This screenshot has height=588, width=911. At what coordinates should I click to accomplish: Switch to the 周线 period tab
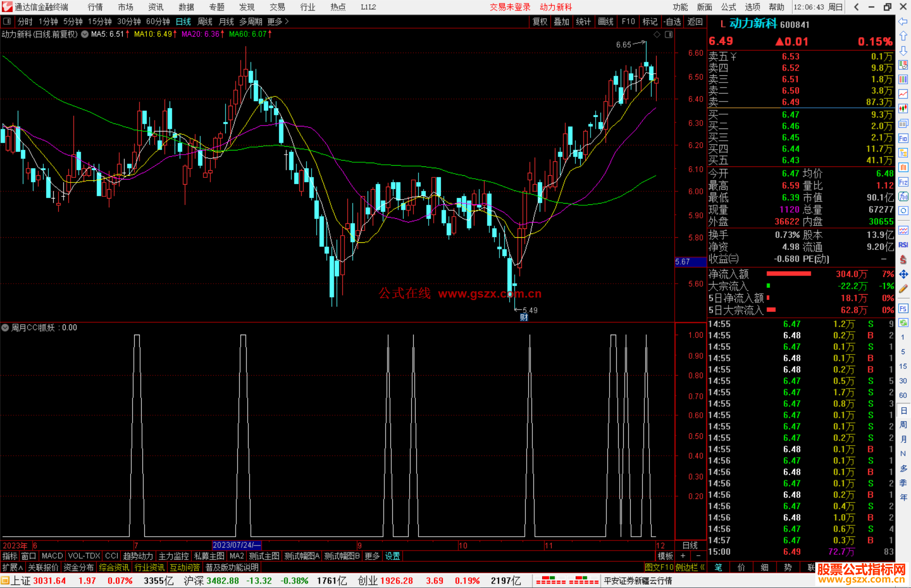click(205, 21)
